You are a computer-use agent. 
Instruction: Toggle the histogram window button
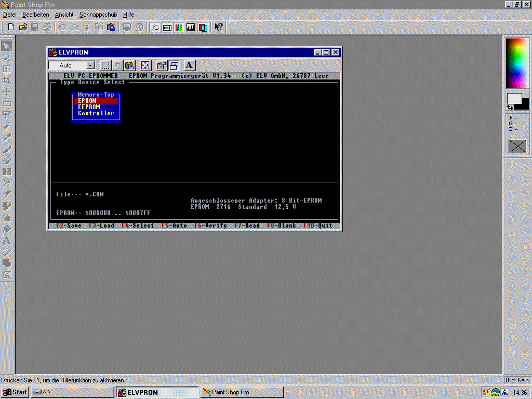(191, 27)
